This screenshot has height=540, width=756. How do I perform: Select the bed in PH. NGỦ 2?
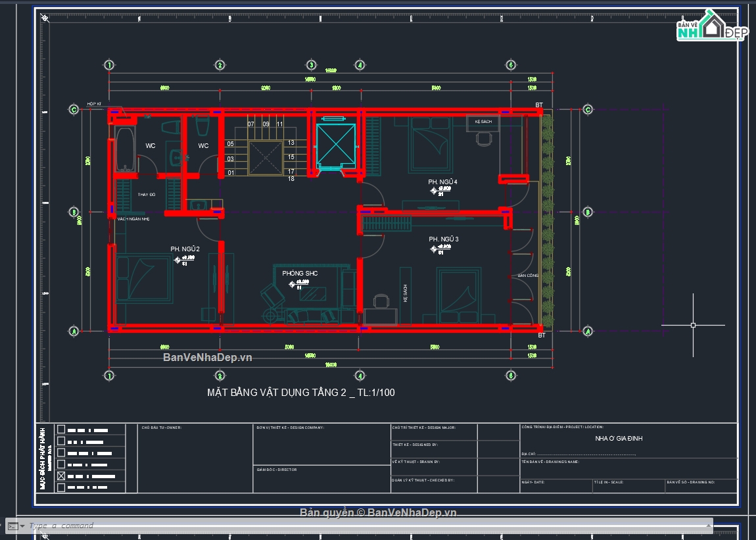point(145,279)
